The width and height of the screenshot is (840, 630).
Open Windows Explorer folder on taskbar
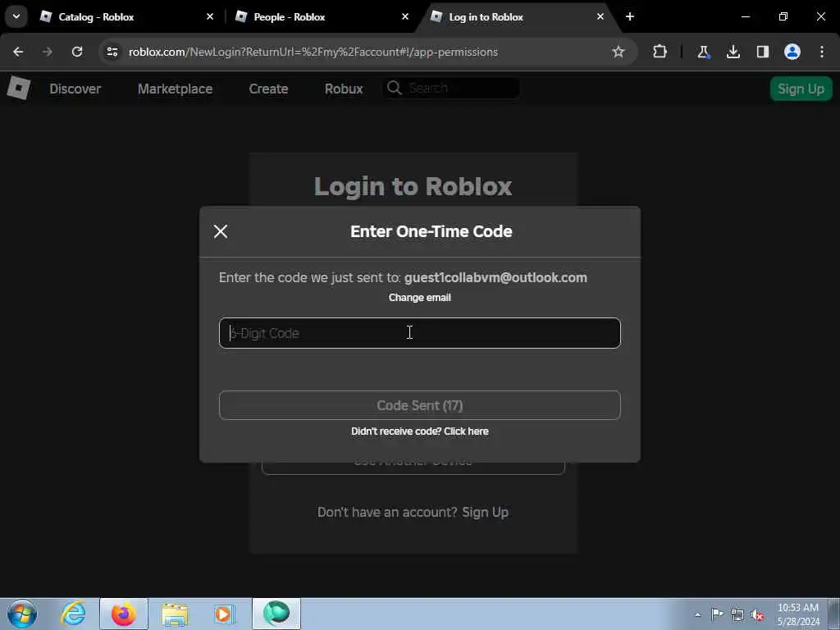[x=175, y=614]
